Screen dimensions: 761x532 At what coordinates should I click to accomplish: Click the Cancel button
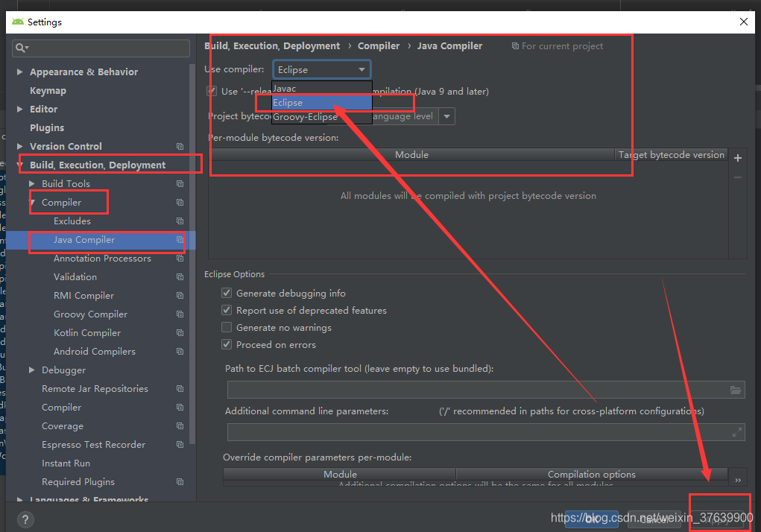click(x=654, y=521)
